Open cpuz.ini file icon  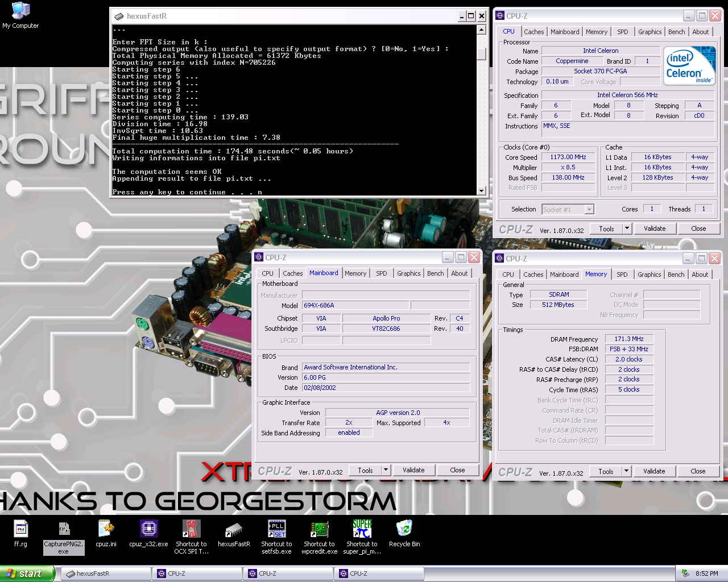click(x=106, y=533)
